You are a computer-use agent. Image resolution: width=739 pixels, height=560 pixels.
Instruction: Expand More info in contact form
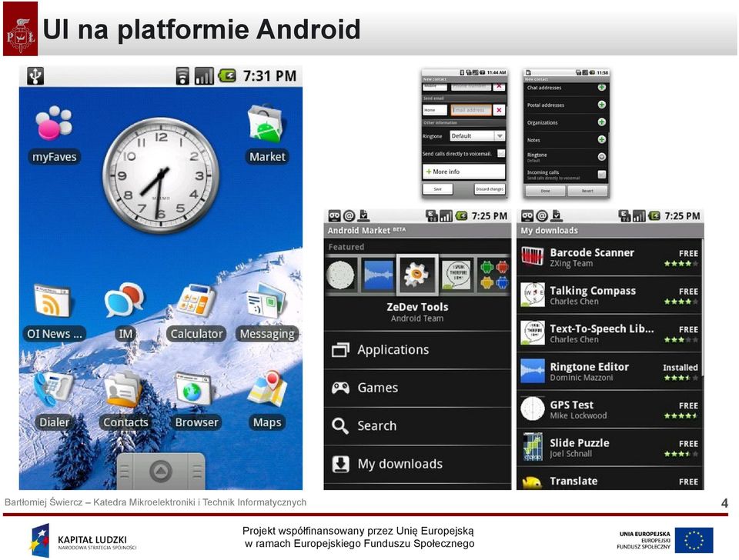coord(463,172)
